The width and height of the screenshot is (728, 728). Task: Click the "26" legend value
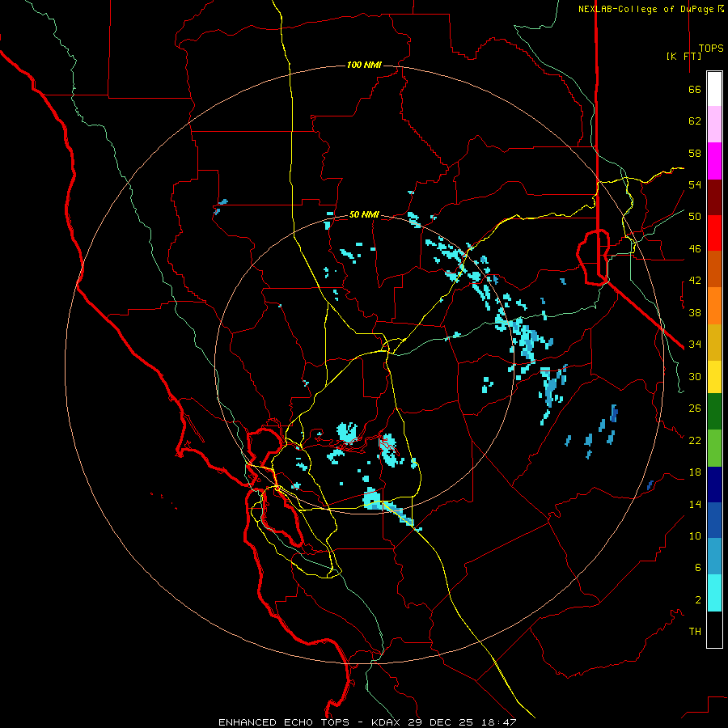695,408
